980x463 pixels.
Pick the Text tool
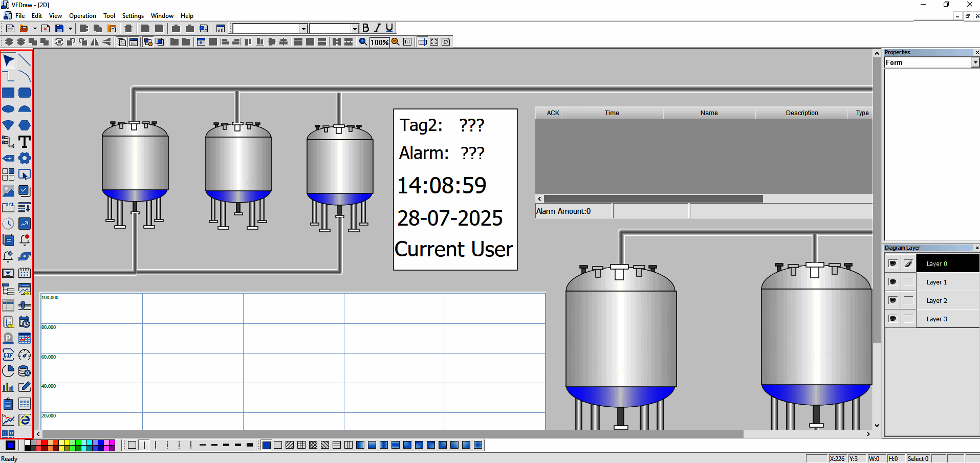tap(25, 142)
